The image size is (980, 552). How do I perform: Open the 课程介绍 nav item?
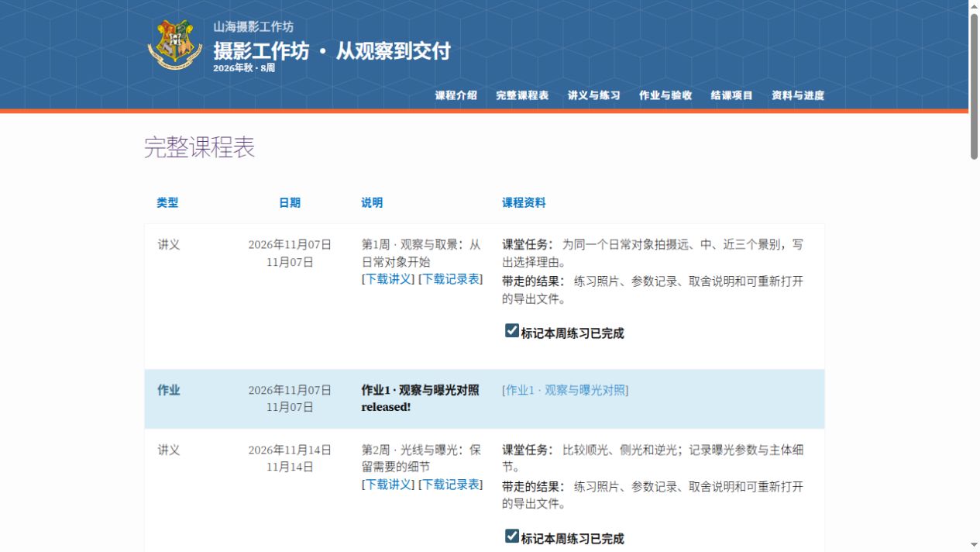(x=456, y=95)
